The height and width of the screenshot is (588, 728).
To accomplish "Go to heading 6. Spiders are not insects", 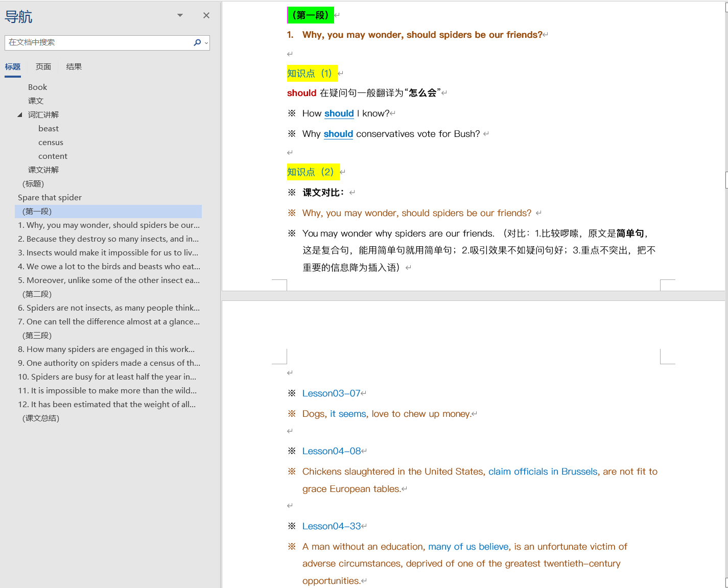I will 109,308.
